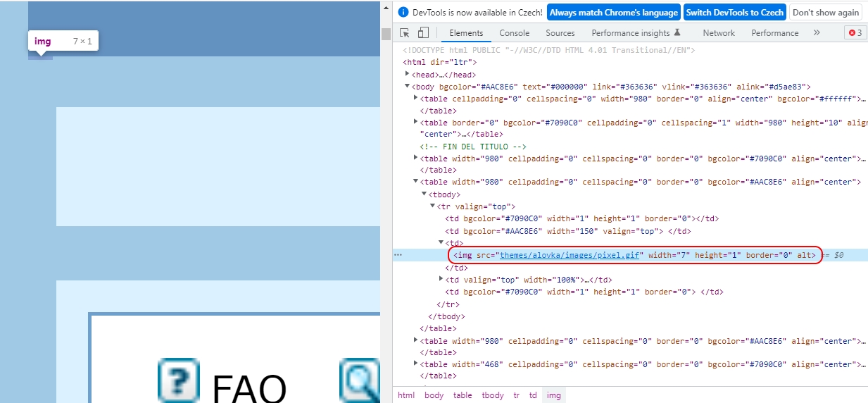The image size is (868, 403).
Task: Expand the td valign top width 100% node
Action: pyautogui.click(x=441, y=280)
